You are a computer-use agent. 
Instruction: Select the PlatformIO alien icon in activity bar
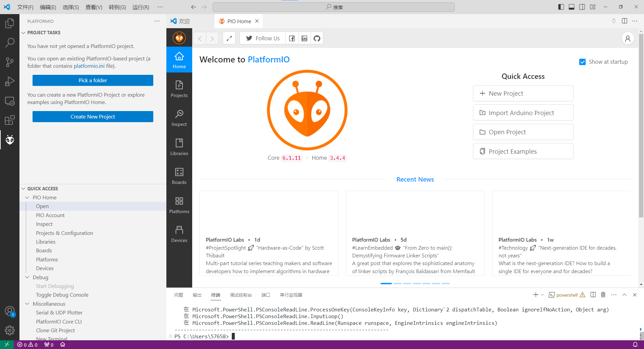coord(10,140)
